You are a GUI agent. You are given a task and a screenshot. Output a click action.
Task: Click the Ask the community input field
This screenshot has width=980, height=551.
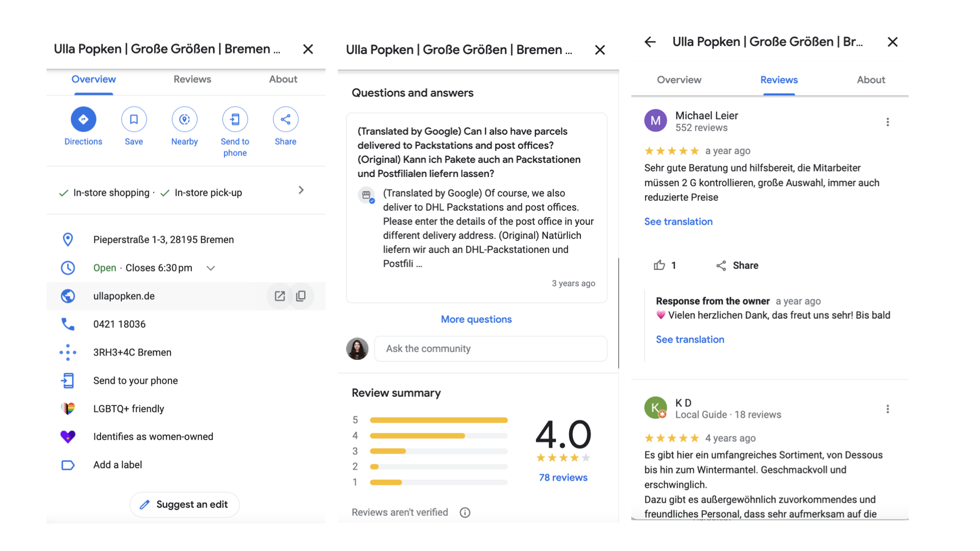click(490, 348)
